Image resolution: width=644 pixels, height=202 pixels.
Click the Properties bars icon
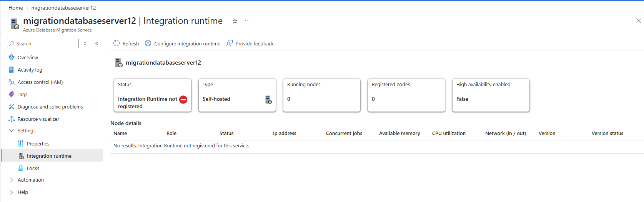(x=21, y=144)
